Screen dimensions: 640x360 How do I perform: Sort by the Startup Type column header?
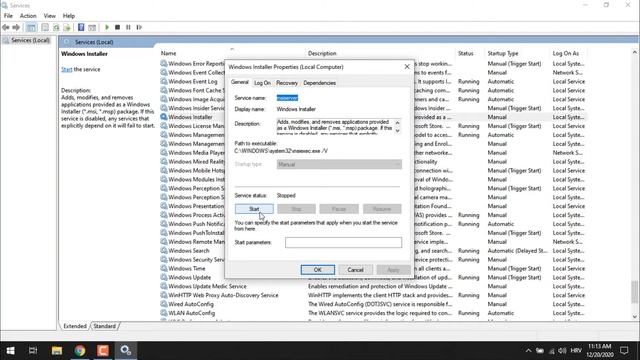503,53
